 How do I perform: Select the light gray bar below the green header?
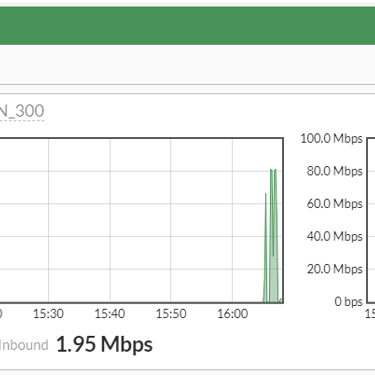(x=187, y=64)
